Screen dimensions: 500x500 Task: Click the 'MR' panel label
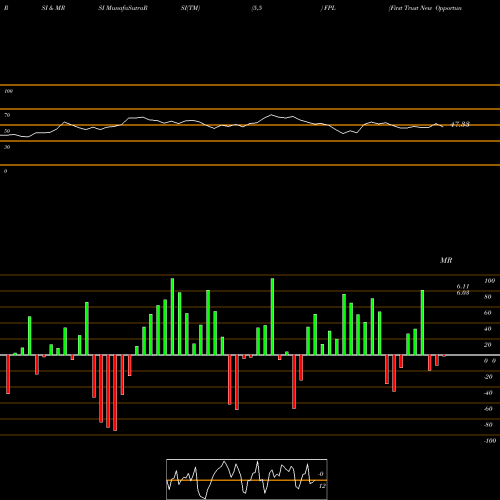pyautogui.click(x=446, y=260)
